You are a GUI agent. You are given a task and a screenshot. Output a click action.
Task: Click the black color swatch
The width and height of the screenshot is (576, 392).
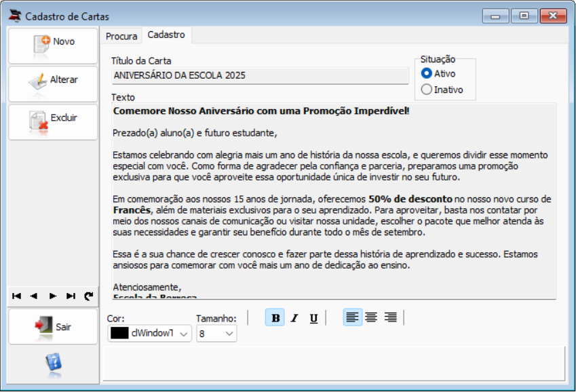tap(119, 333)
